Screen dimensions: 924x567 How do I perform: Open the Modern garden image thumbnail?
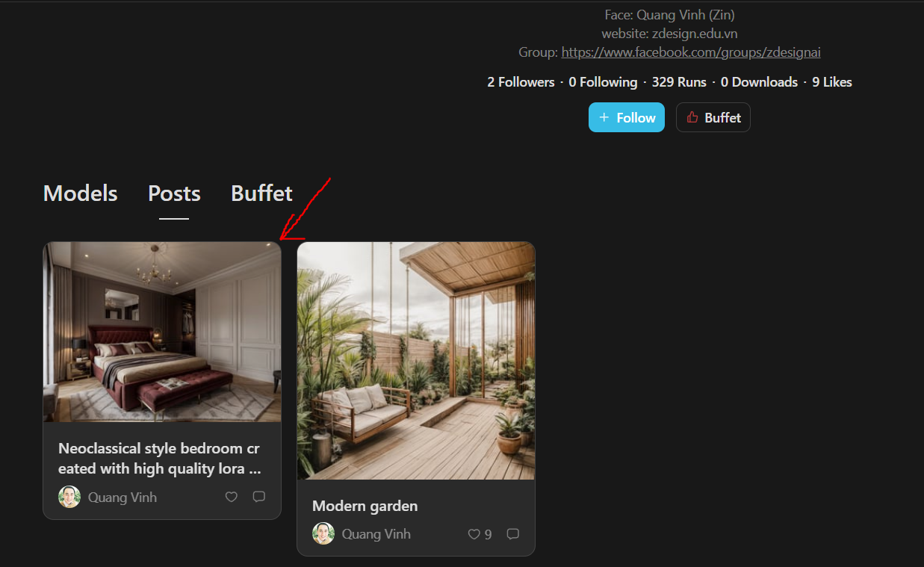click(x=416, y=361)
